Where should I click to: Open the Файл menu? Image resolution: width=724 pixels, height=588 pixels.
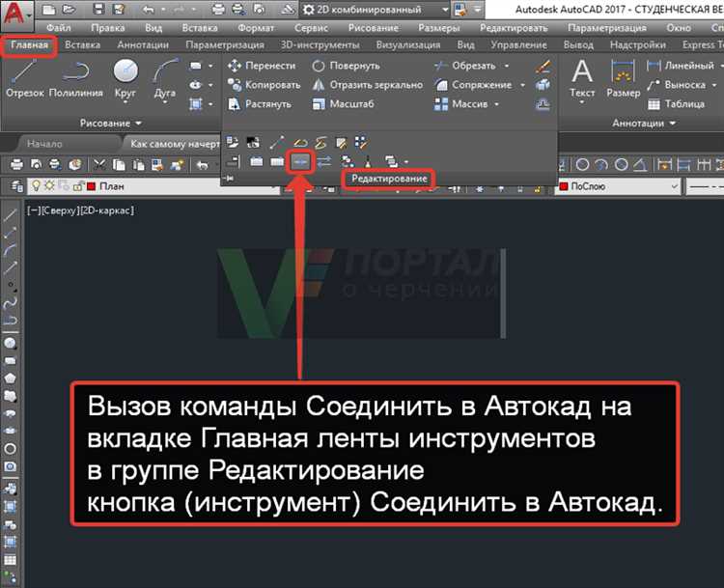(x=59, y=28)
